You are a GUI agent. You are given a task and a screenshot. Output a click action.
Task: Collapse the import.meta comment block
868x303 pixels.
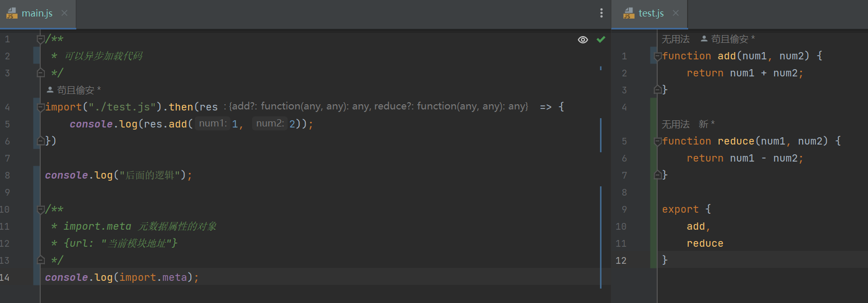40,210
